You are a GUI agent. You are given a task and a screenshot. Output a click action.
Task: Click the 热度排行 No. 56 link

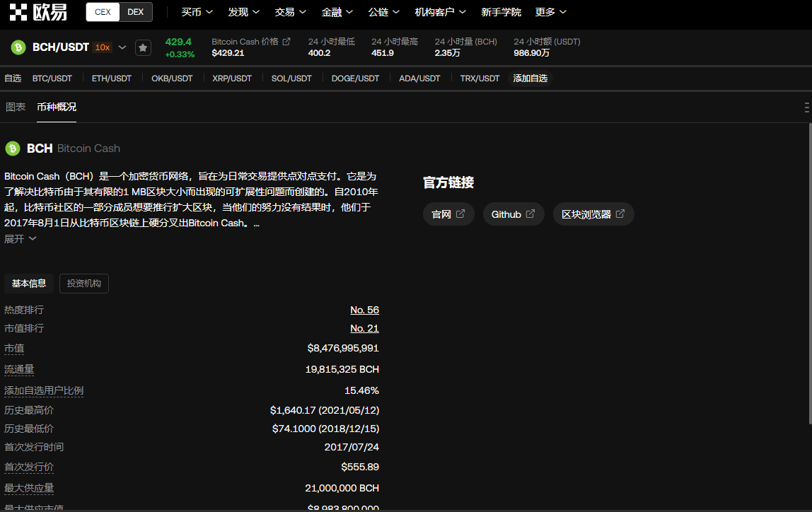(364, 310)
